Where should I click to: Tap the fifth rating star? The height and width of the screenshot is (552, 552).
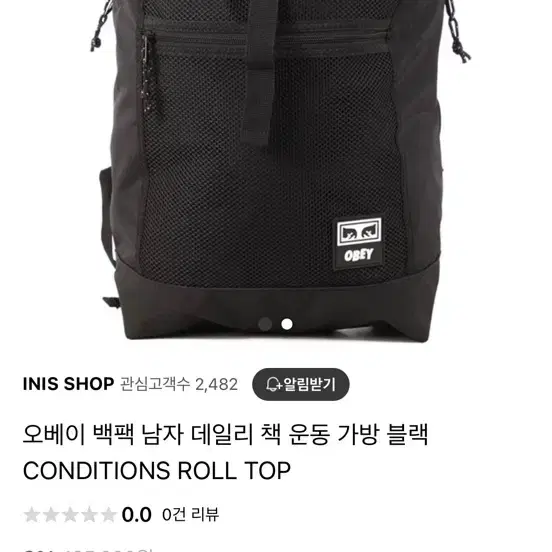tap(108, 515)
